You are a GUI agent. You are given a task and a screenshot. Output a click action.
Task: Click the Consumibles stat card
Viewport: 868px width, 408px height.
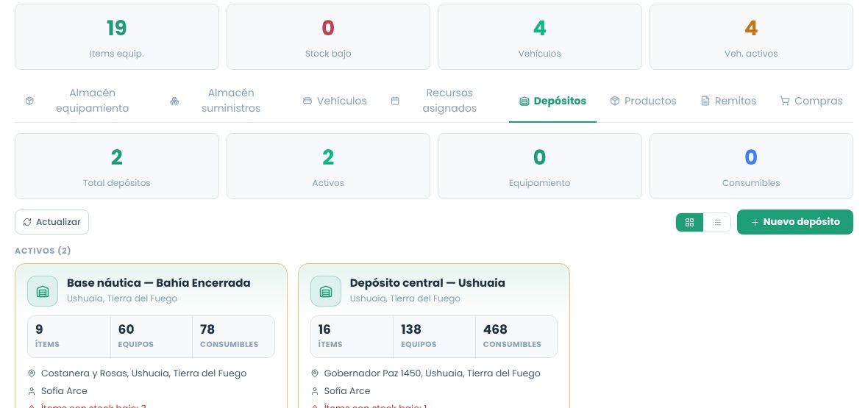point(751,166)
